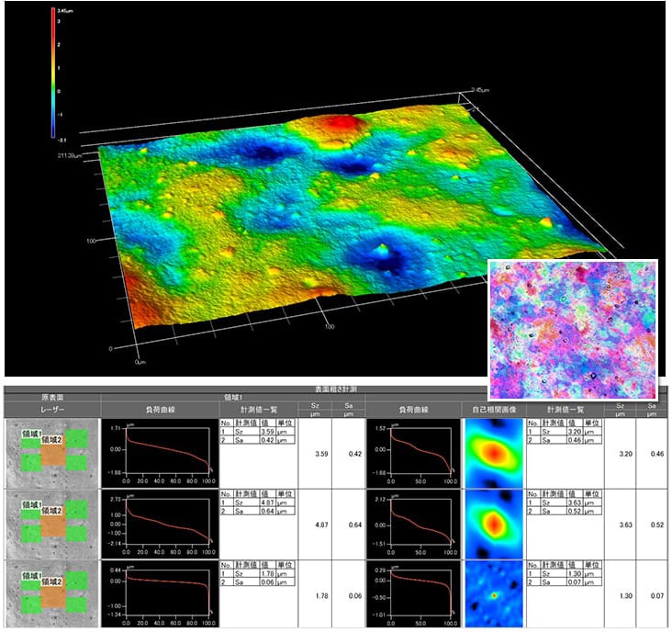
Task: Click the 表面粗さ計測 table title bar
Action: pos(336,389)
